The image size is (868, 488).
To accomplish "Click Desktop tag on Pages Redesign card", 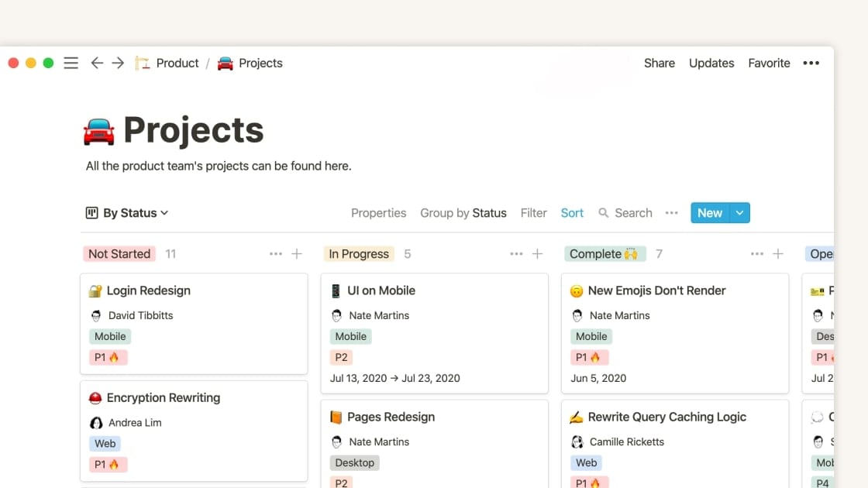I will coord(355,462).
